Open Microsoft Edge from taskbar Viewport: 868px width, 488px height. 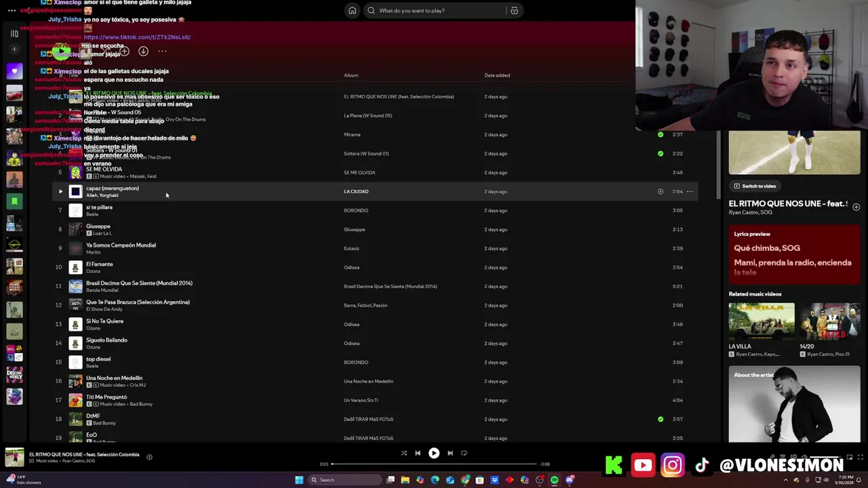435,480
